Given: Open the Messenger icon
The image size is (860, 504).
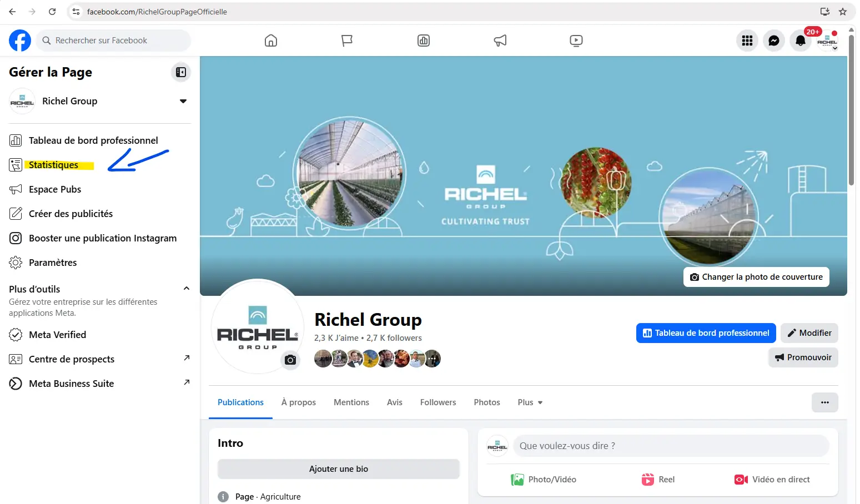Looking at the screenshot, I should point(774,41).
